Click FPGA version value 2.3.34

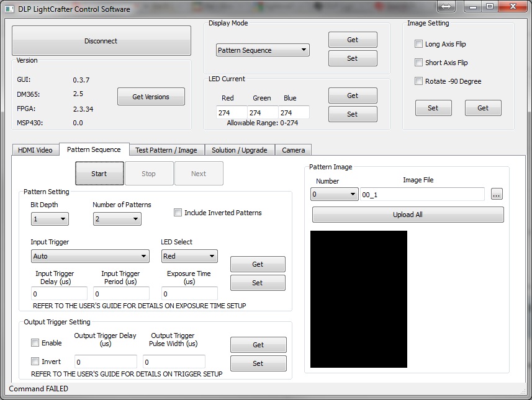(x=83, y=109)
